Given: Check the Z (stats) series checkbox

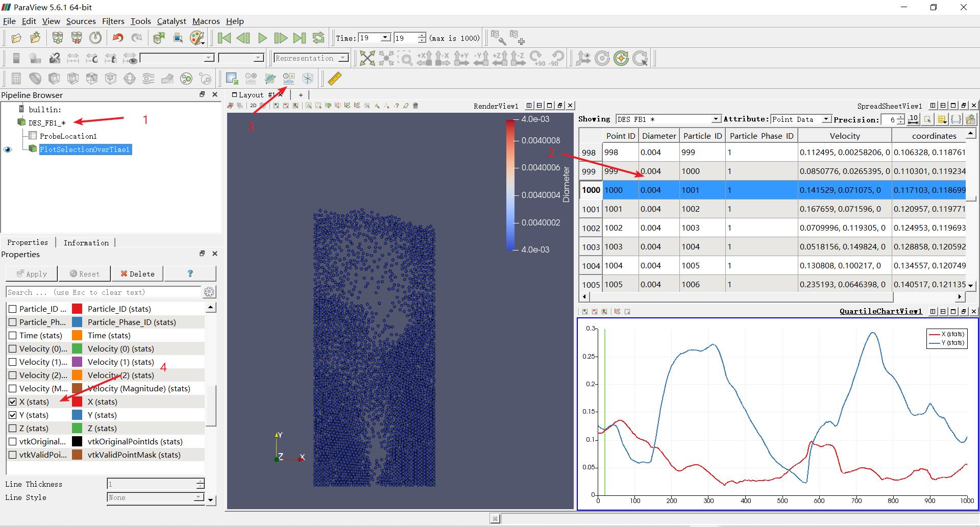Looking at the screenshot, I should coord(13,429).
